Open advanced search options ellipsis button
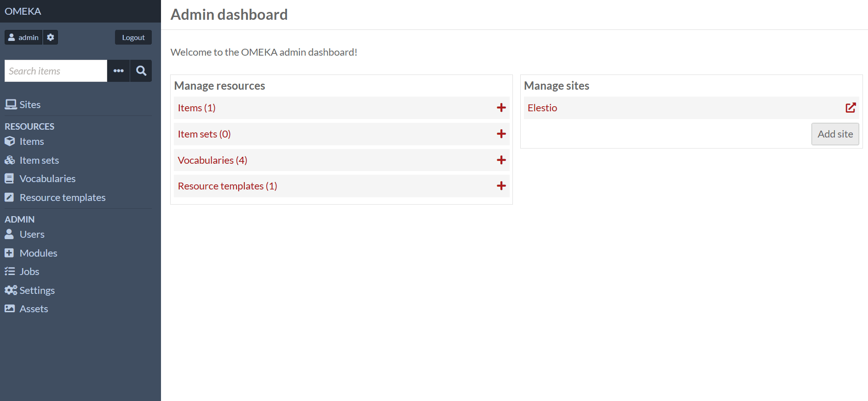The height and width of the screenshot is (401, 868). (x=119, y=71)
